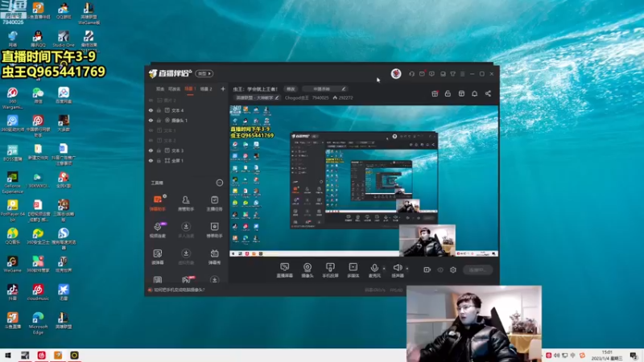The image size is (644, 362).
Task: Open the mode switch pill beside the logo
Action: [204, 73]
